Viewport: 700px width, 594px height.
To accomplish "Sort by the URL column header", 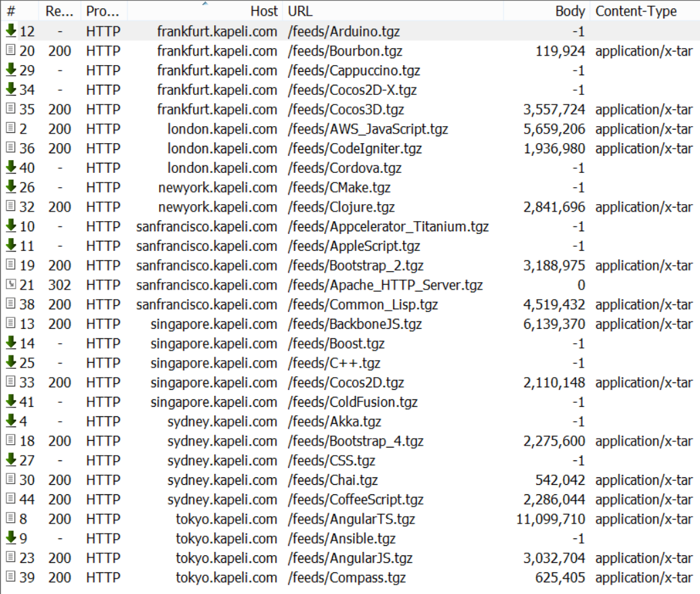I will 393,11.
